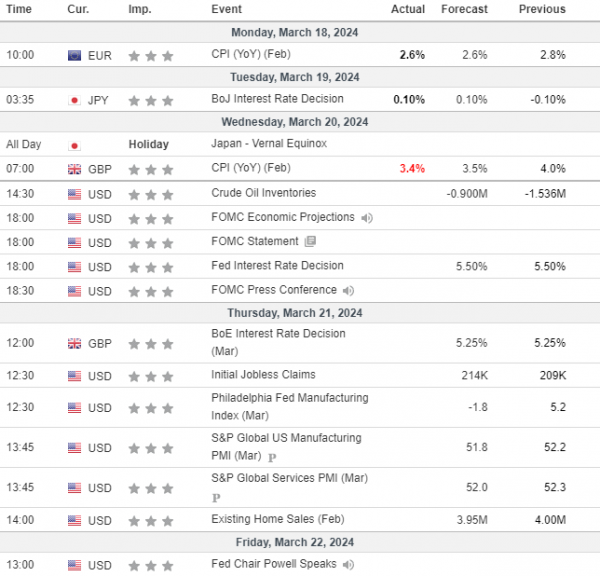The image size is (600, 576).
Task: Open the FOMC Statement event
Action: [x=254, y=241]
